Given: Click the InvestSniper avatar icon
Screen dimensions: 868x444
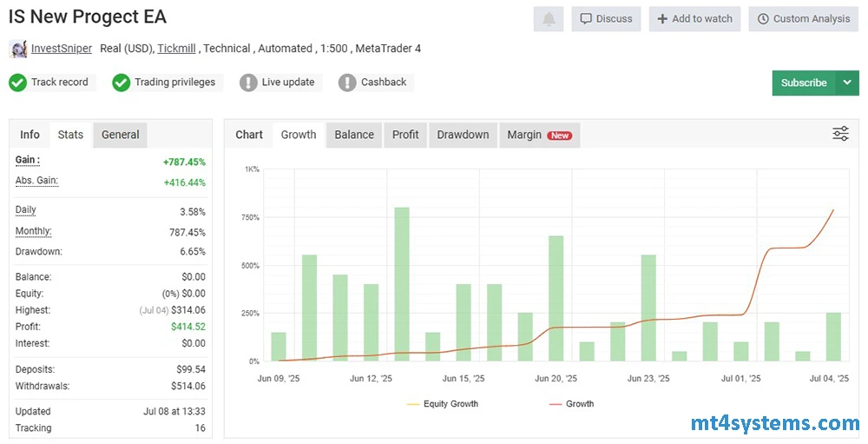Looking at the screenshot, I should (x=18, y=49).
